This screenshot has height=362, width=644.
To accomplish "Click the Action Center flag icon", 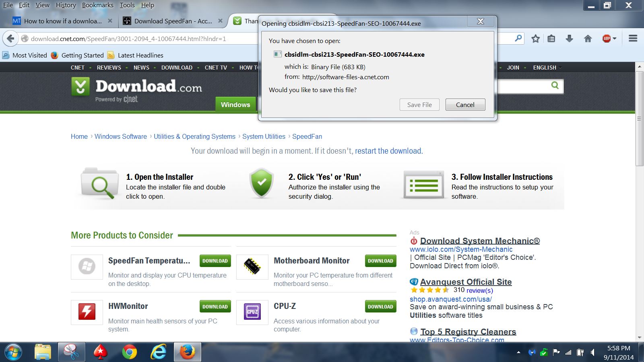I will point(556,353).
